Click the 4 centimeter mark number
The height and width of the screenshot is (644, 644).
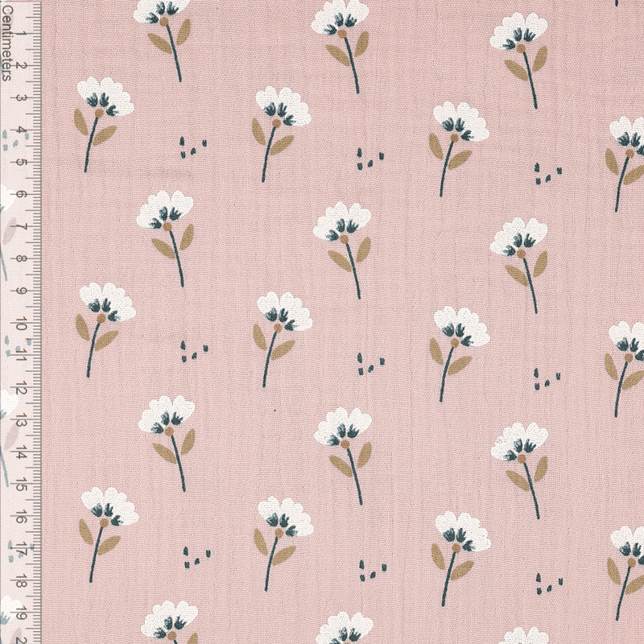(x=21, y=130)
